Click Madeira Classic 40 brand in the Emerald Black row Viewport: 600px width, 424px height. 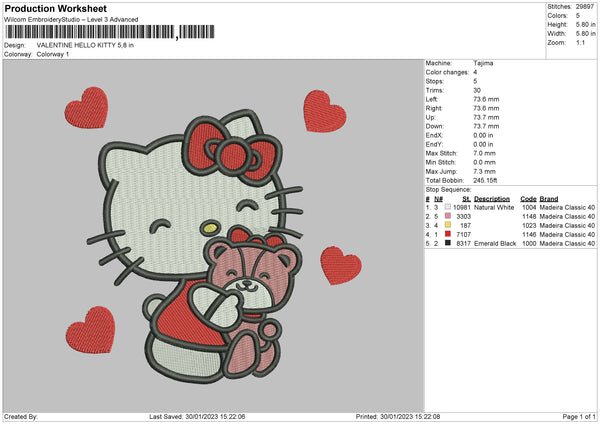[567, 243]
